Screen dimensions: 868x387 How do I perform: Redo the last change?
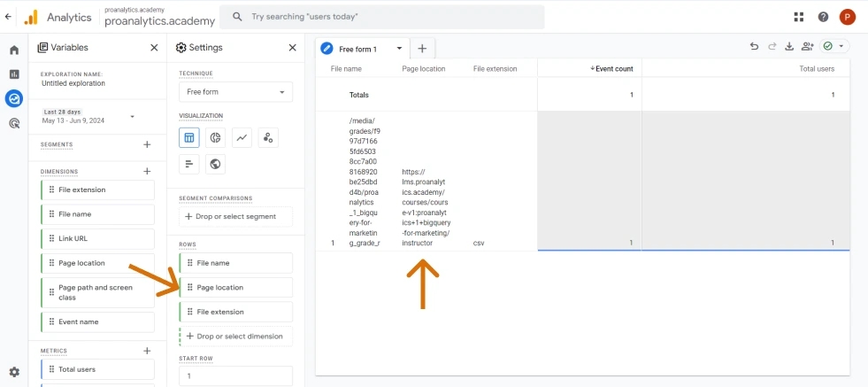[x=772, y=47]
